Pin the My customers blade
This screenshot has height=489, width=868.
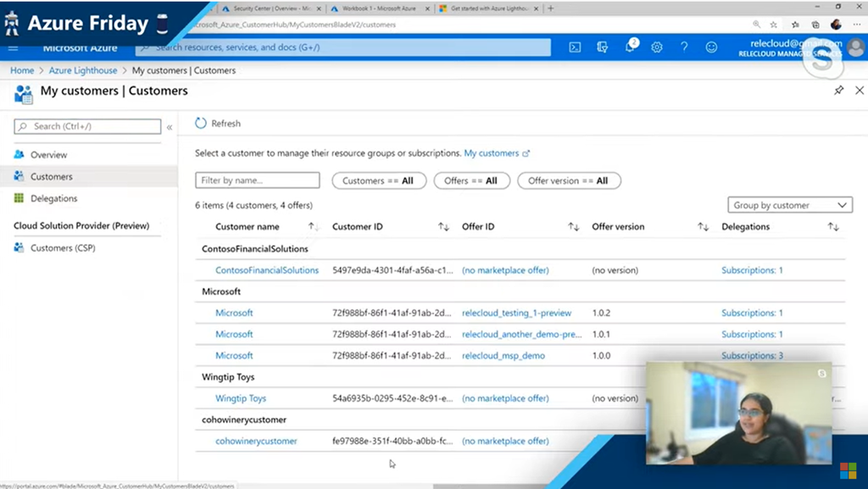point(838,91)
